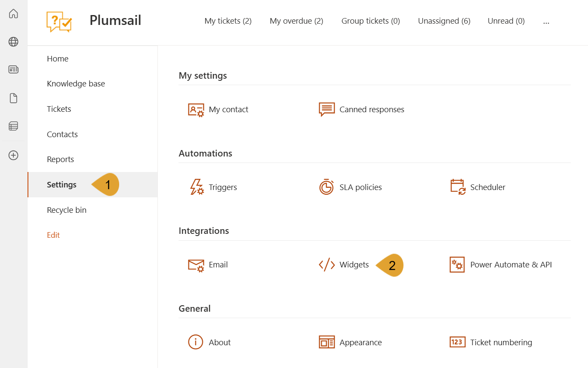This screenshot has height=368, width=588.
Task: Click the Email envelope gear icon
Action: tap(196, 265)
